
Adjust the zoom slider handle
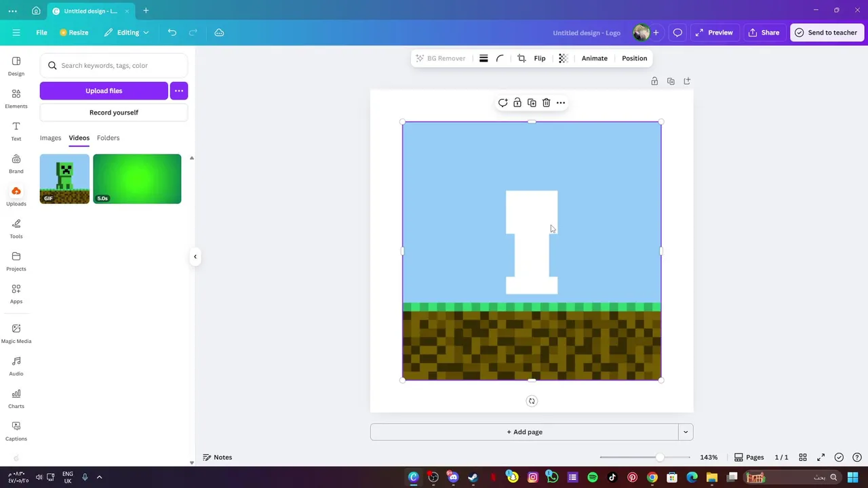tap(659, 457)
